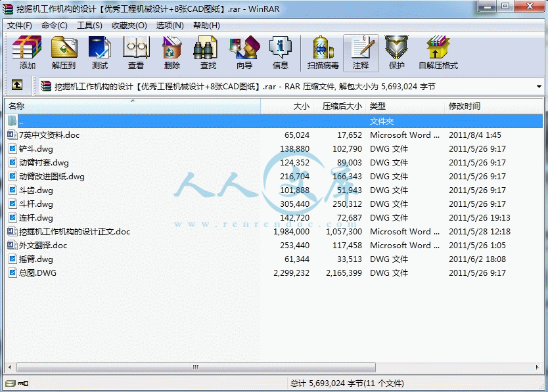
Task: Select file name 动臂改进图纸.dwg
Action: tap(52, 177)
